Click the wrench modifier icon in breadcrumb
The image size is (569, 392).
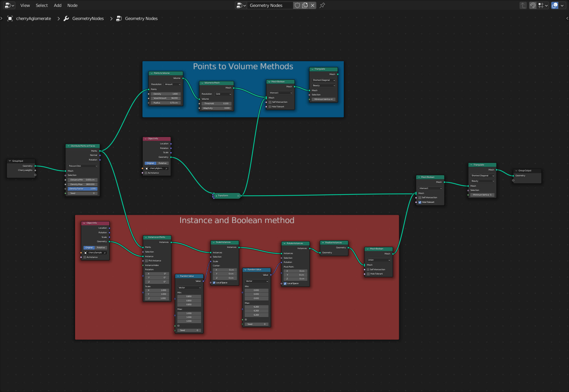point(66,18)
